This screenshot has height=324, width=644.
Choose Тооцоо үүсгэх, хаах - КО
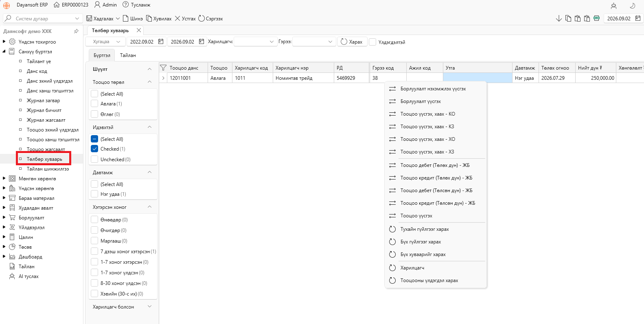click(436, 114)
